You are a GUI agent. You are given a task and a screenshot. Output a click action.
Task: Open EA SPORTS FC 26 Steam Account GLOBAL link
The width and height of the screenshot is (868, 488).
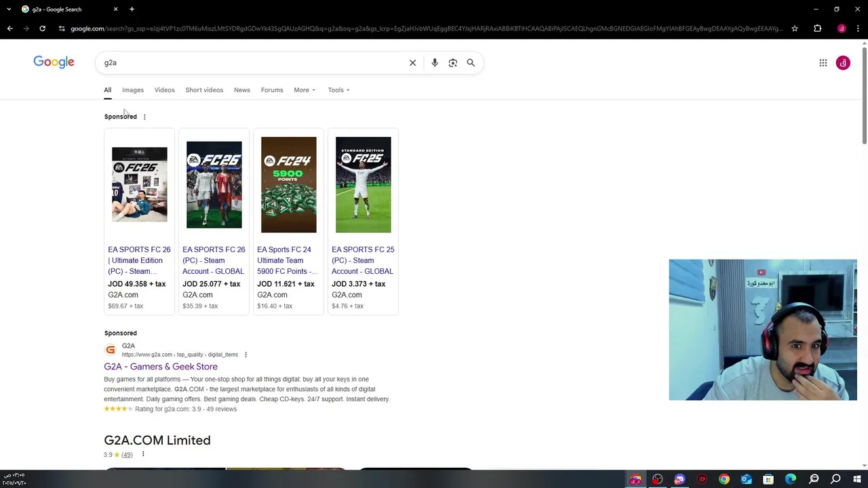click(x=214, y=260)
